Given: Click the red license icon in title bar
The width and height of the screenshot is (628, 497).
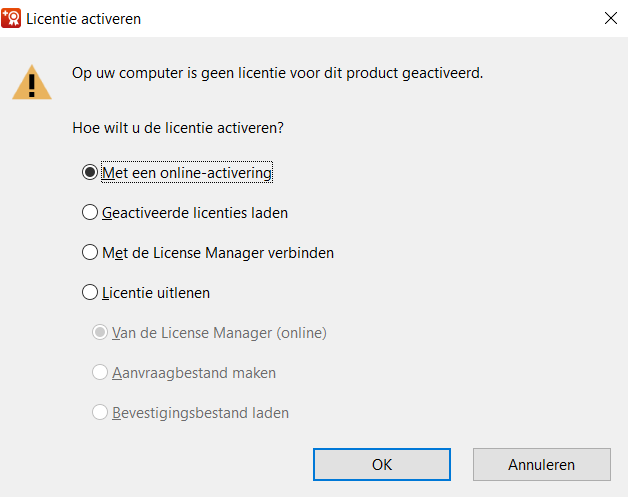Looking at the screenshot, I should pyautogui.click(x=11, y=18).
